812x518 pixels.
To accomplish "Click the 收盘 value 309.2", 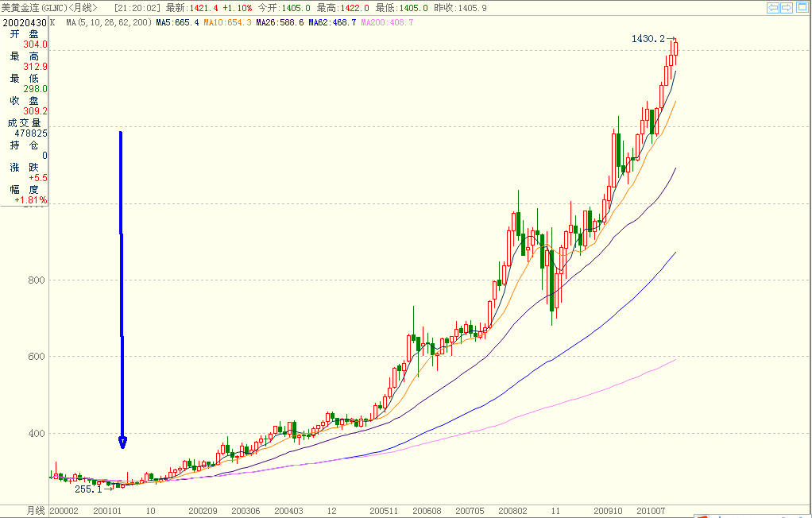I will (x=35, y=111).
